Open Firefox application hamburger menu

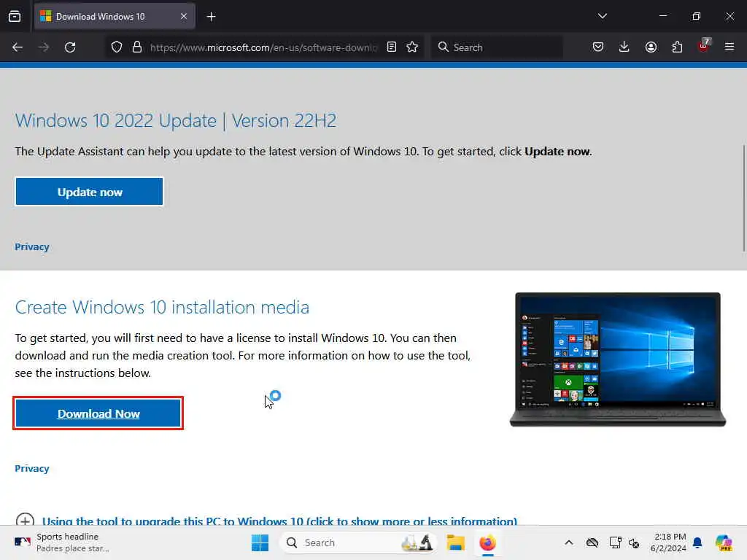[x=729, y=47]
